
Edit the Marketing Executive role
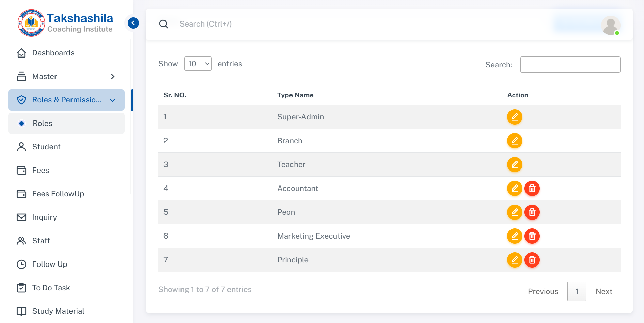pos(515,236)
